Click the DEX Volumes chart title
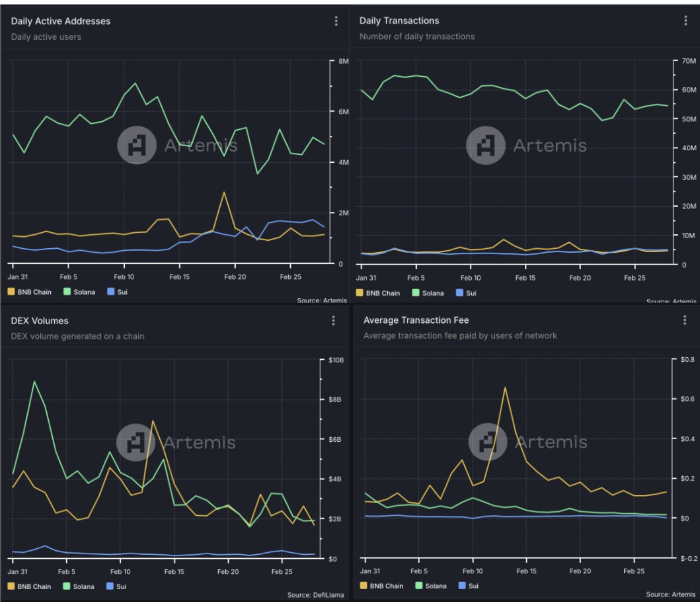The width and height of the screenshot is (700, 602). click(x=40, y=321)
